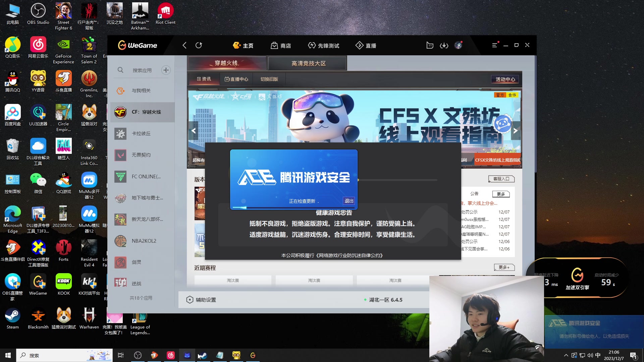The width and height of the screenshot is (644, 362).
Task: Click the 退出 button in ACE dialog
Action: click(349, 201)
